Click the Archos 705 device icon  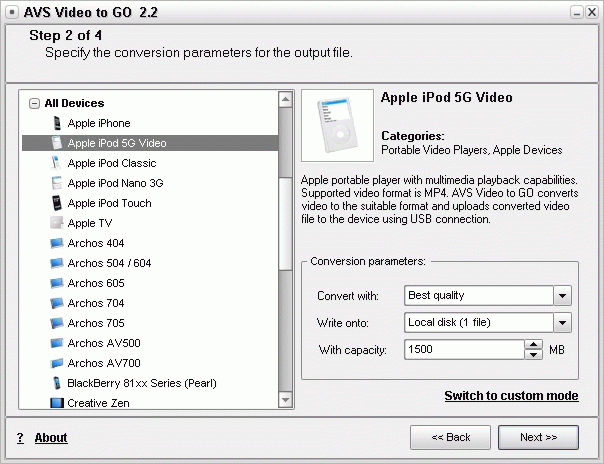[x=57, y=323]
